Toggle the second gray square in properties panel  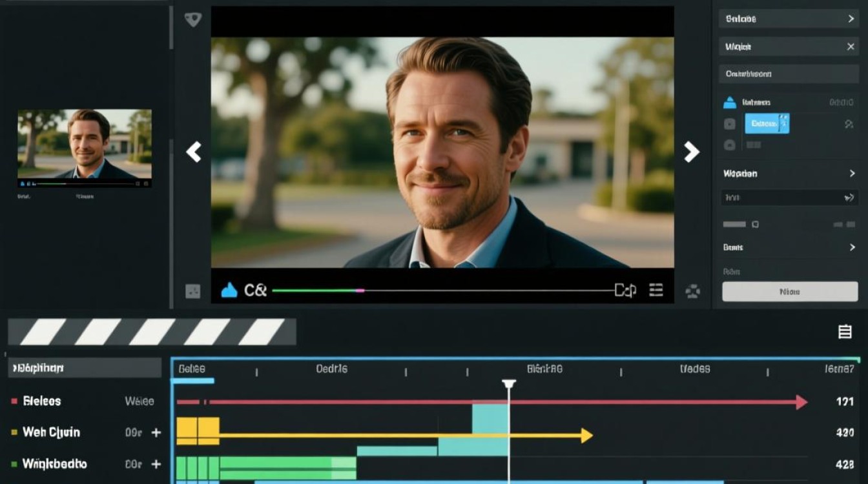click(729, 145)
